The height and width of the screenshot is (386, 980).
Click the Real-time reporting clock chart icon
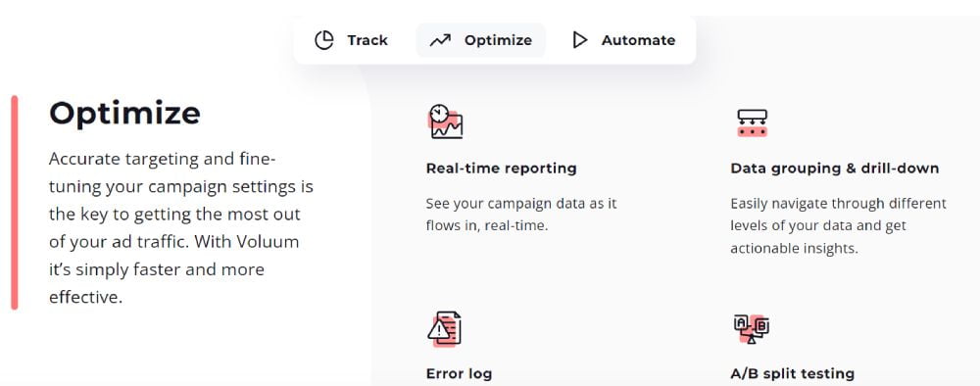pos(446,121)
